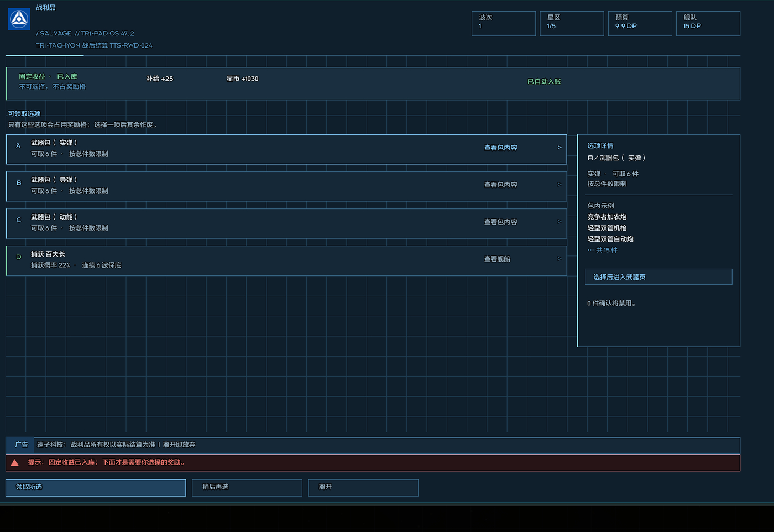Click the 稍后再选 button
774x532 pixels.
(247, 487)
